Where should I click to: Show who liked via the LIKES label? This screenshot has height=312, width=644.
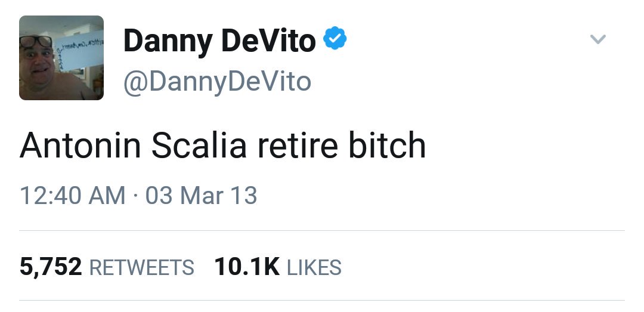click(x=314, y=268)
